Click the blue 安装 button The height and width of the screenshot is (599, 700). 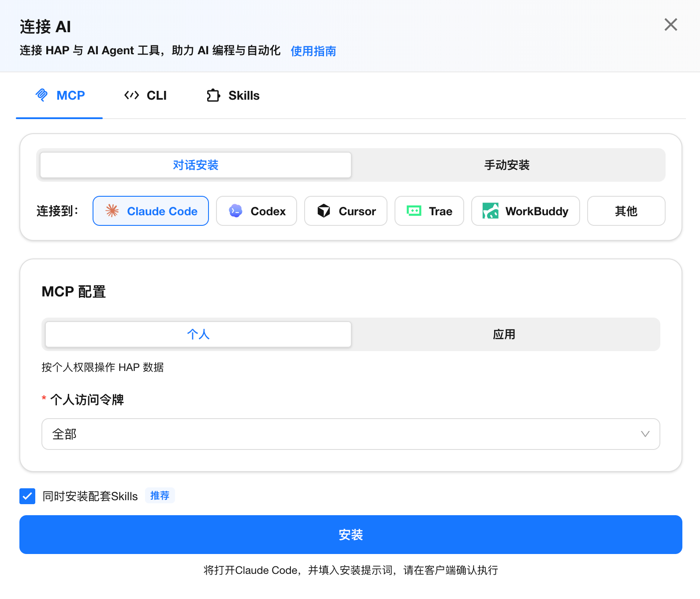[351, 535]
